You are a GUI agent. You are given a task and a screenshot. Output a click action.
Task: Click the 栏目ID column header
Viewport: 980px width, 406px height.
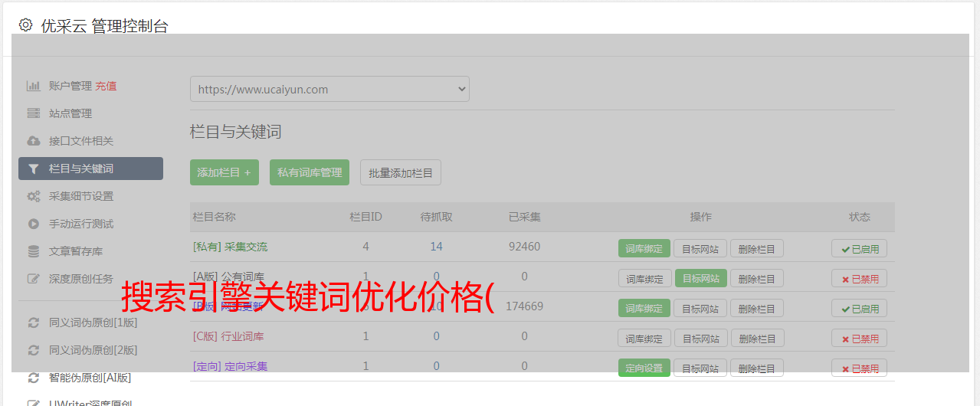coord(365,217)
